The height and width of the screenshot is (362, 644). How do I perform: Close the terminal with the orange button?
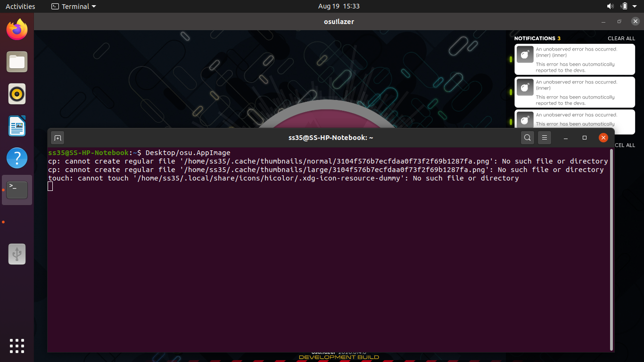click(603, 138)
